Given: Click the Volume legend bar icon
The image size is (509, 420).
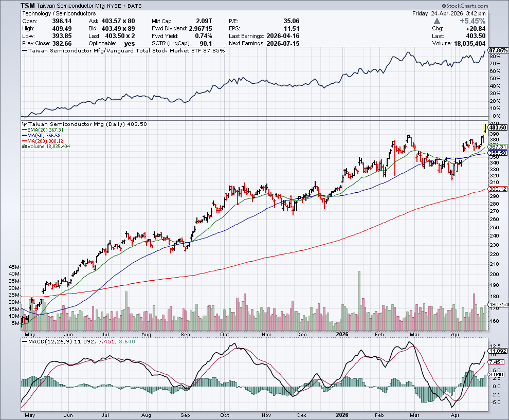Looking at the screenshot, I should click(23, 147).
